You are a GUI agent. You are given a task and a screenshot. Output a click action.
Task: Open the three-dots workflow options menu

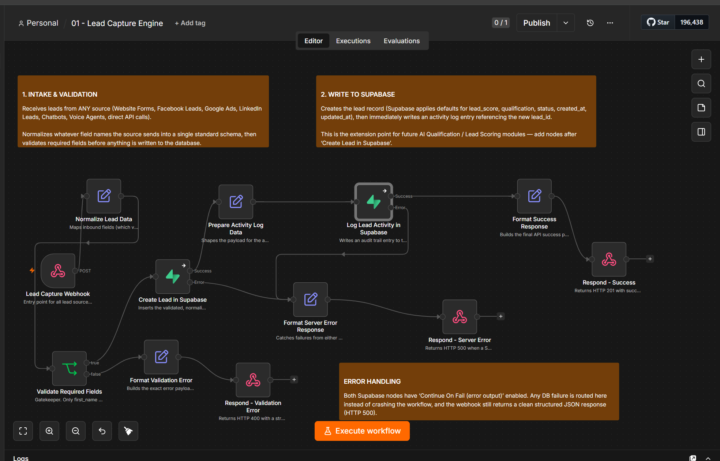[610, 23]
